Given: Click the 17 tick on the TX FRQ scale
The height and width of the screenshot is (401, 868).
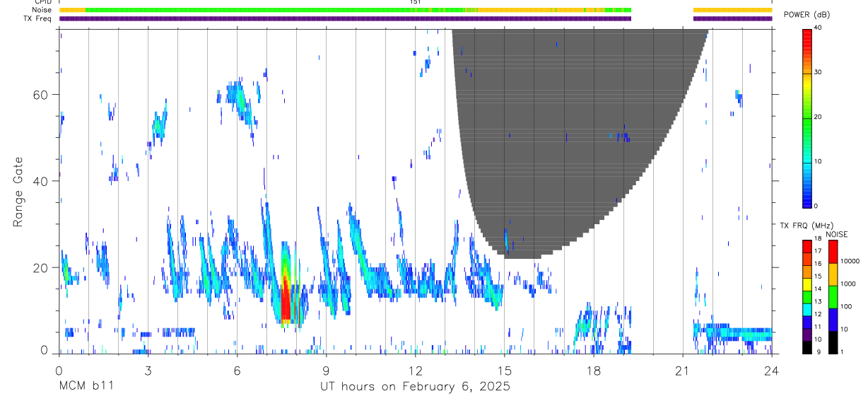Looking at the screenshot, I should pyautogui.click(x=819, y=251).
